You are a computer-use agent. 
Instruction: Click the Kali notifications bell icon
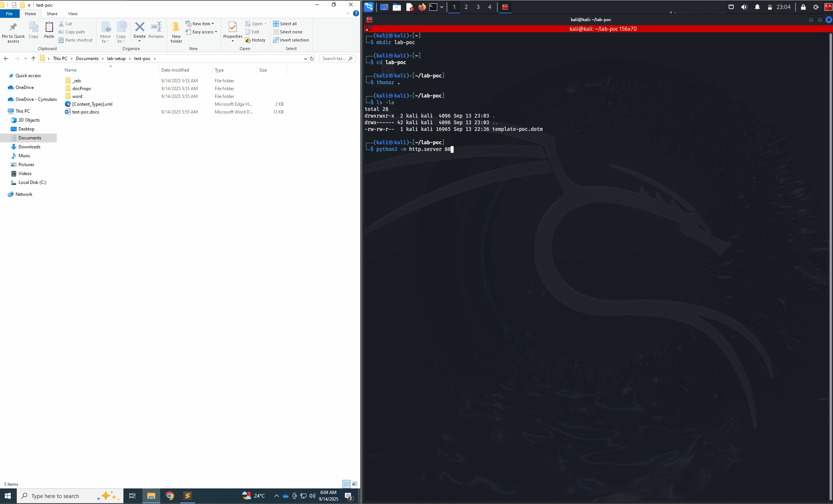pos(757,7)
